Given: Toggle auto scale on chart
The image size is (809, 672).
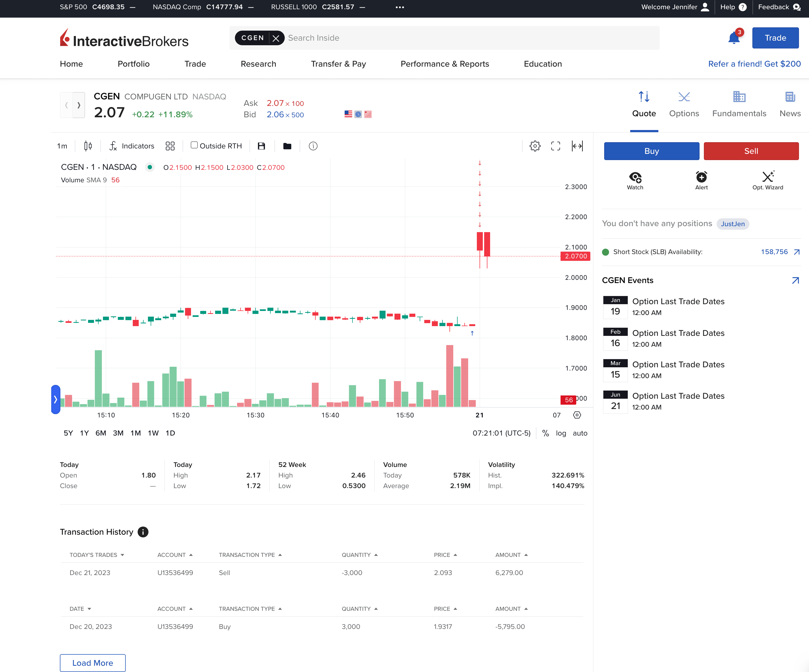Looking at the screenshot, I should [580, 433].
